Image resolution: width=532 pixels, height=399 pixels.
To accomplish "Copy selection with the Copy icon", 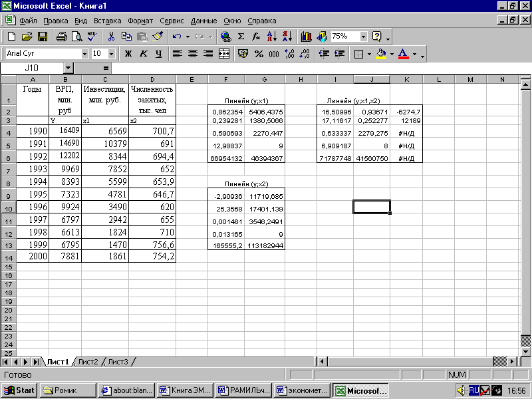I will pos(126,37).
